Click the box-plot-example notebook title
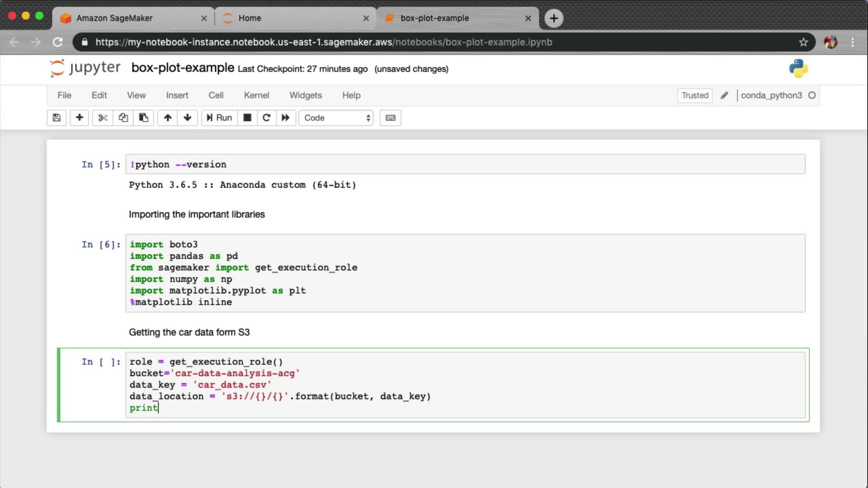868x488 pixels. [x=183, y=68]
